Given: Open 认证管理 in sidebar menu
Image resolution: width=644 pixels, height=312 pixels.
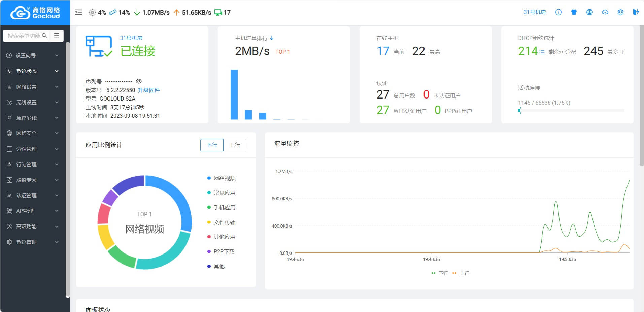Looking at the screenshot, I should point(33,195).
